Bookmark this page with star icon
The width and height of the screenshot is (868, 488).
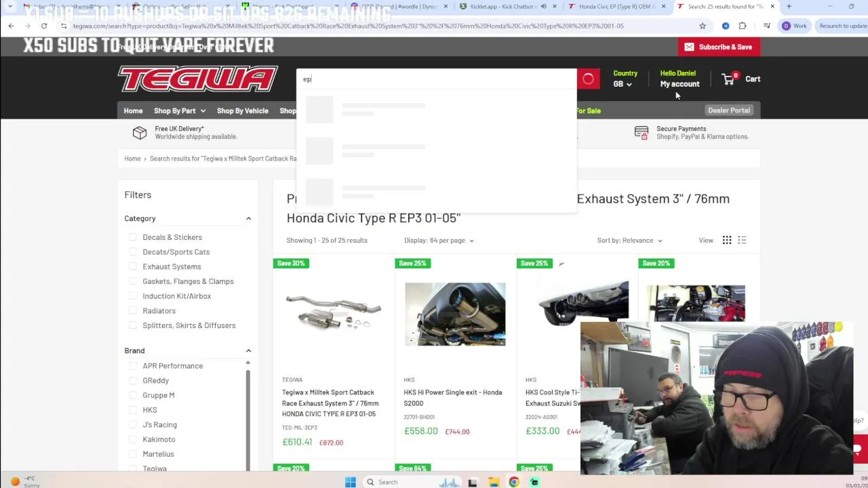(703, 26)
